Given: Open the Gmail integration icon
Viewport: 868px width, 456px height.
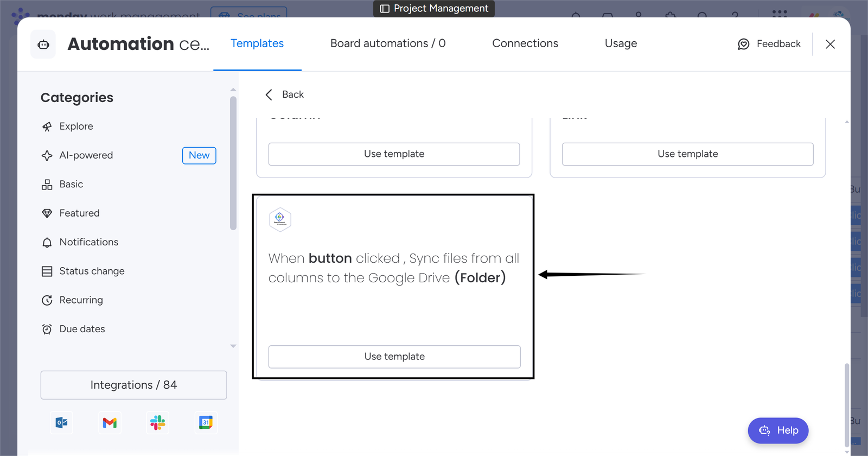Looking at the screenshot, I should [x=110, y=423].
